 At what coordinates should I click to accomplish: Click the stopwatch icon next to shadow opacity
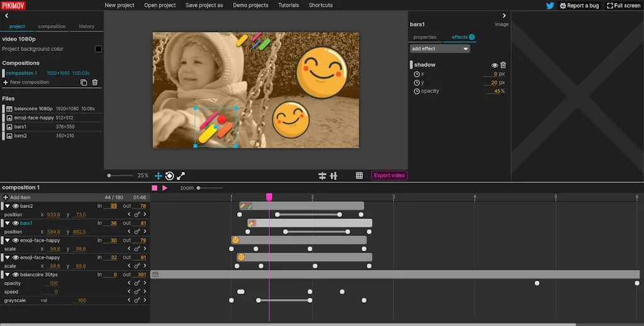(416, 91)
